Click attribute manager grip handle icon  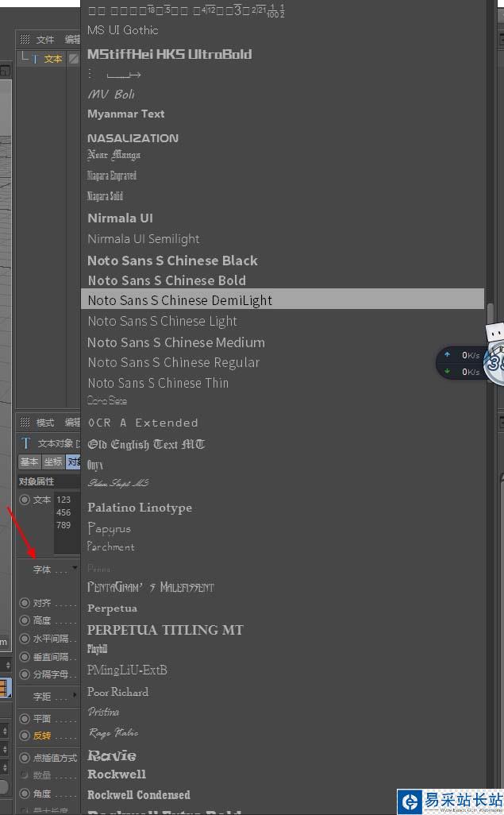25,423
